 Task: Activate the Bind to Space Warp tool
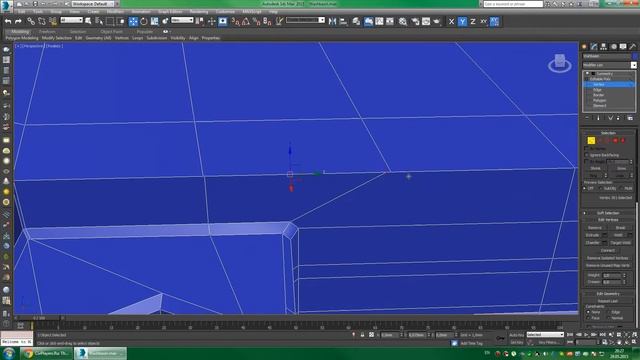pos(53,22)
